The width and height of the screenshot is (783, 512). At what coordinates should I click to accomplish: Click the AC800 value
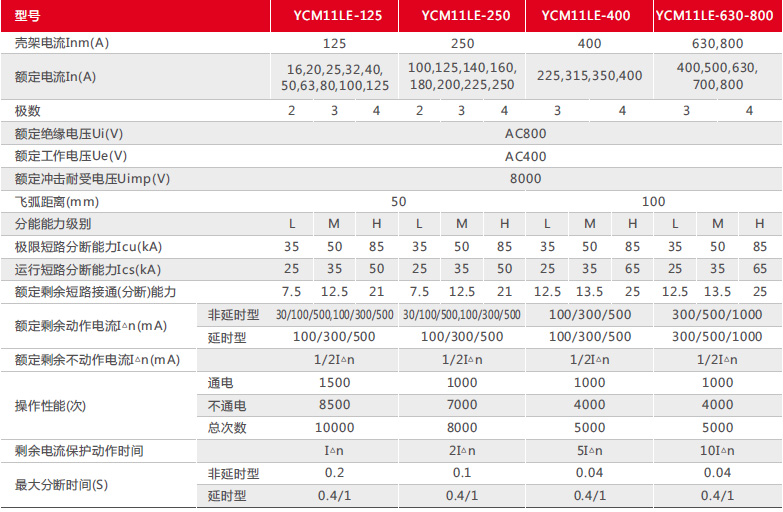coord(526,134)
